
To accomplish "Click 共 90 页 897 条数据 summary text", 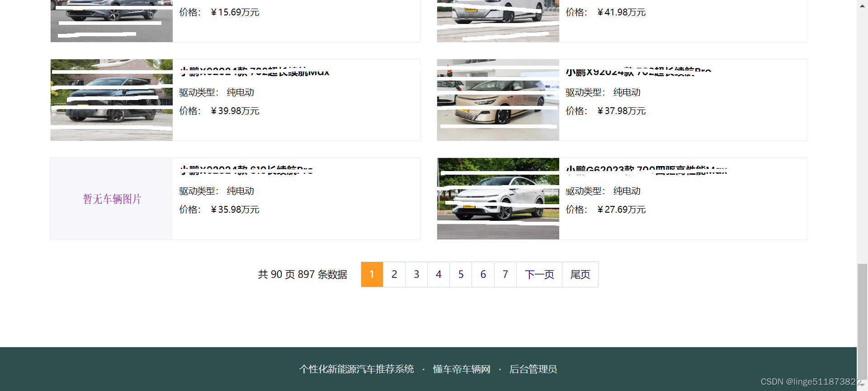I will (302, 274).
